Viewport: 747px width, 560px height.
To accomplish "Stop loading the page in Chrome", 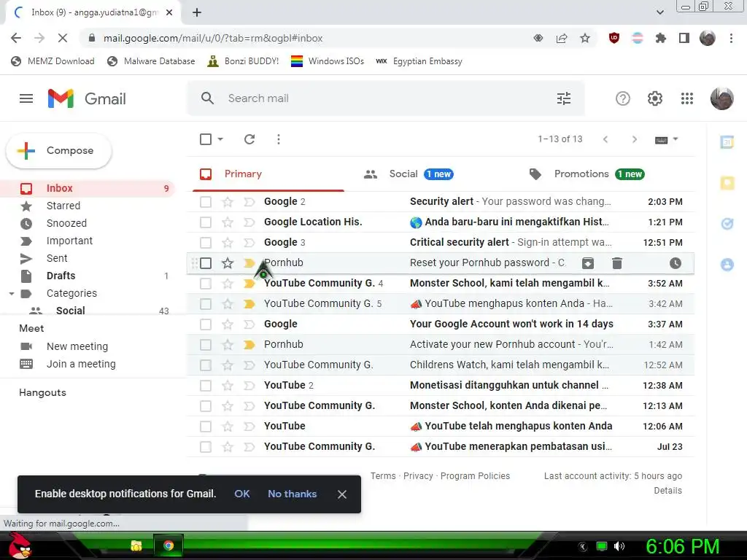I will (63, 38).
